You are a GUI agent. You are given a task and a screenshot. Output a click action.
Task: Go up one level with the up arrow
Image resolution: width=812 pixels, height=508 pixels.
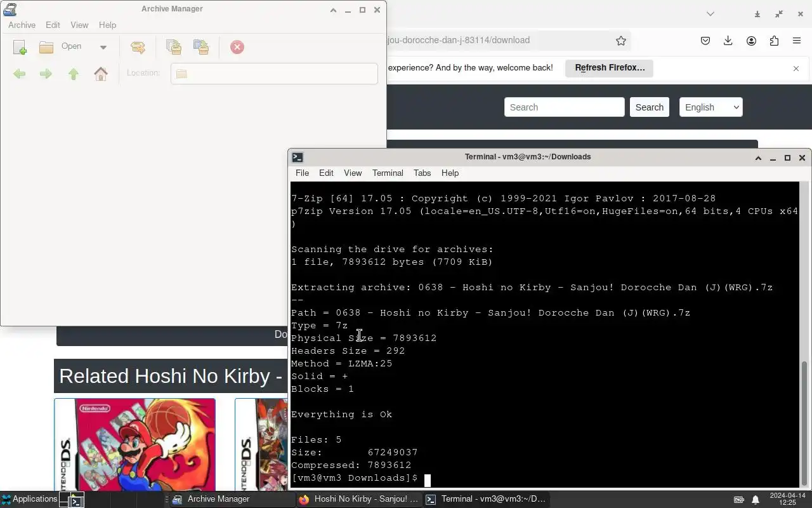pos(74,74)
